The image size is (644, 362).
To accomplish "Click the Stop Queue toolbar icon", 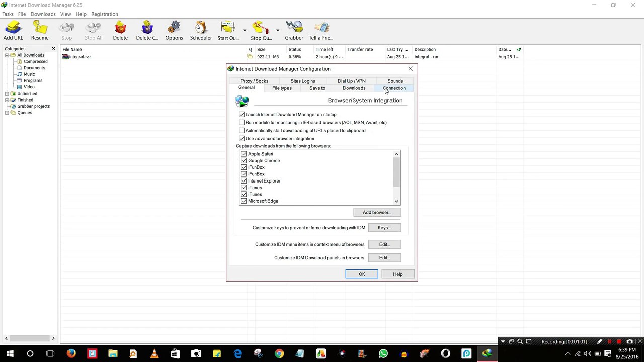I will tap(261, 31).
